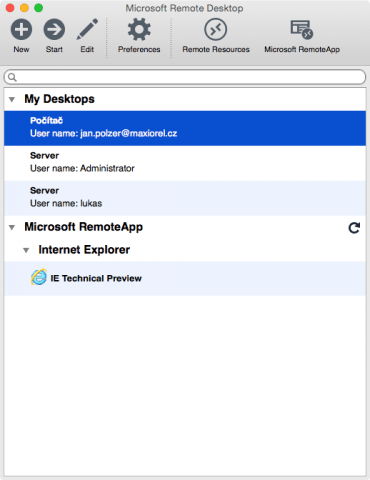The image size is (370, 480).
Task: Click the New desktop plus icon
Action: pyautogui.click(x=21, y=29)
